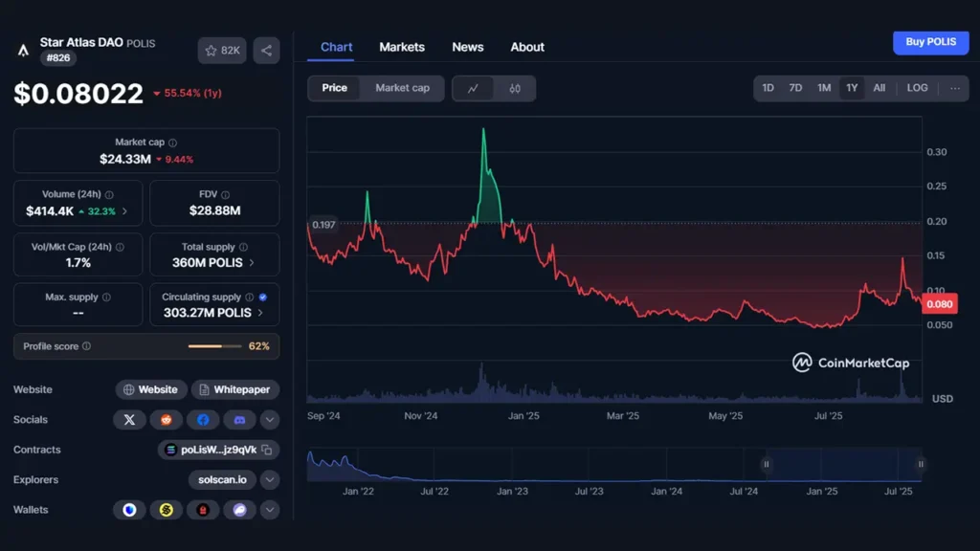The width and height of the screenshot is (980, 551).
Task: Click the #826 rank badge
Action: 58,58
